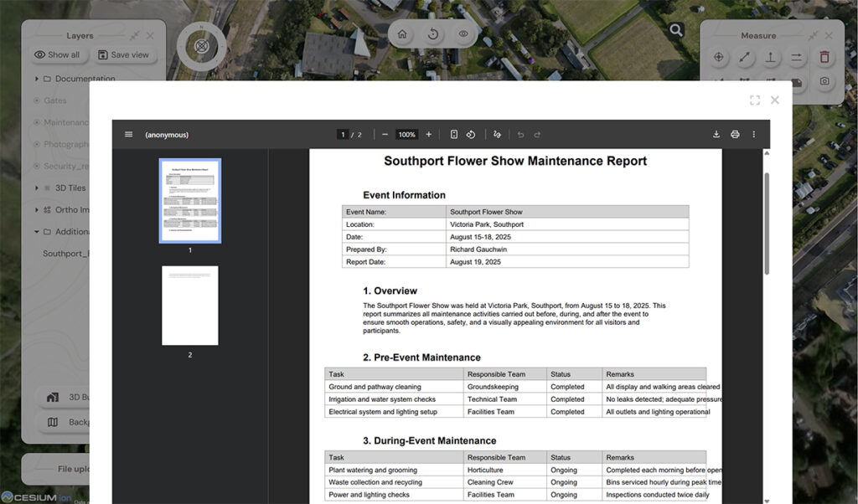
Task: Print the maintenance report PDF
Action: pyautogui.click(x=735, y=134)
